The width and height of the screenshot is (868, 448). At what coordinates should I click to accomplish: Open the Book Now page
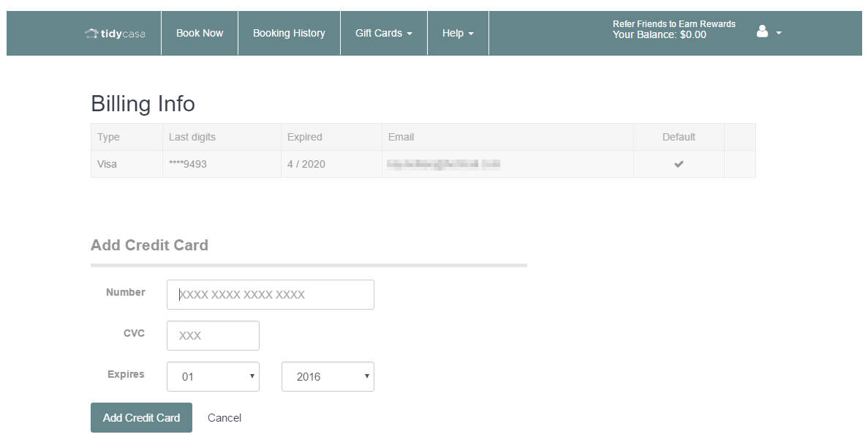[x=200, y=33]
